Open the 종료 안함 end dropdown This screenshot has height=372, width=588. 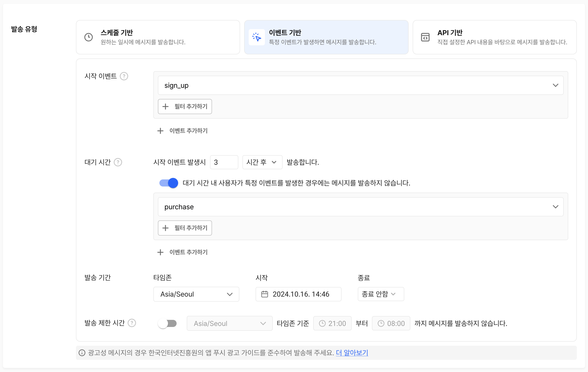tap(381, 294)
